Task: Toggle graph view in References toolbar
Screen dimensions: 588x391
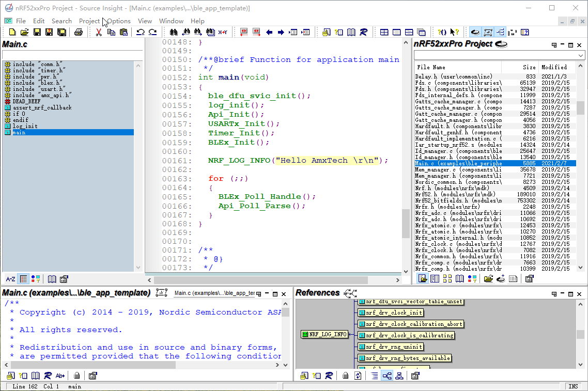Action: click(x=387, y=376)
